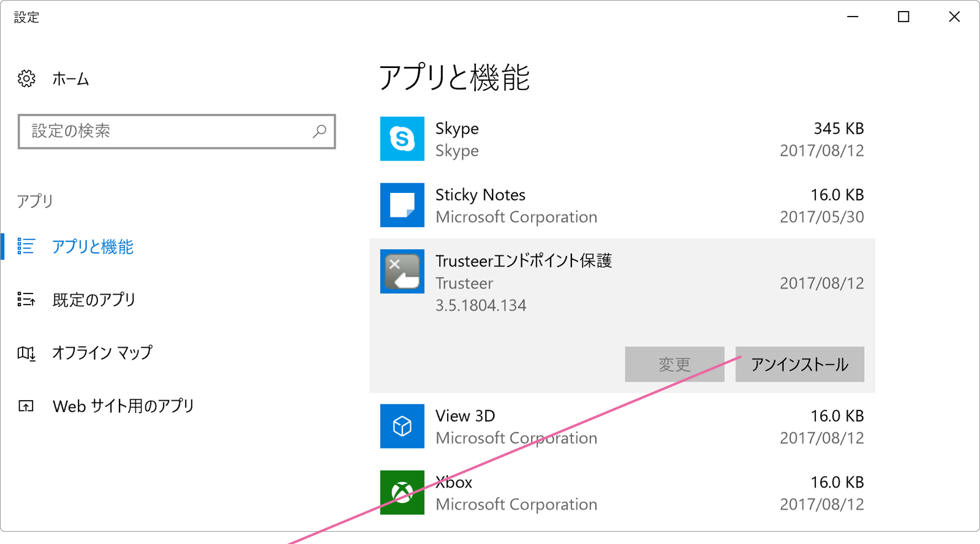Maximize the 設定 window

tap(903, 17)
